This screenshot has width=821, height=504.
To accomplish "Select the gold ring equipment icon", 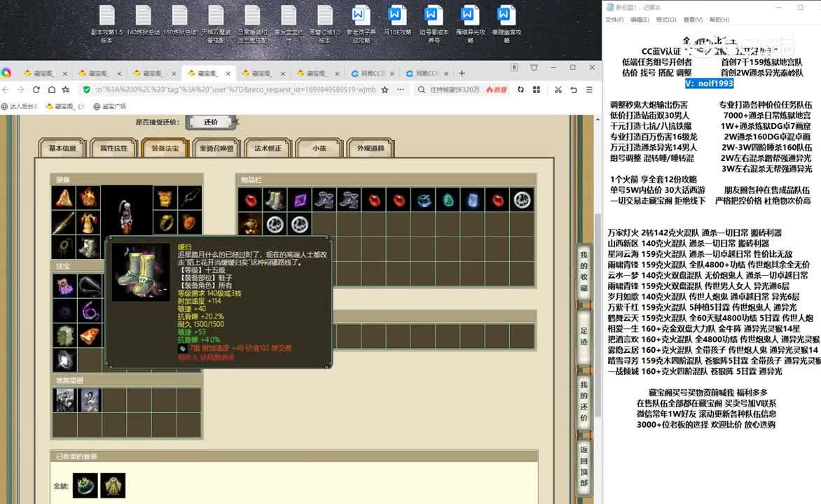I will click(165, 223).
